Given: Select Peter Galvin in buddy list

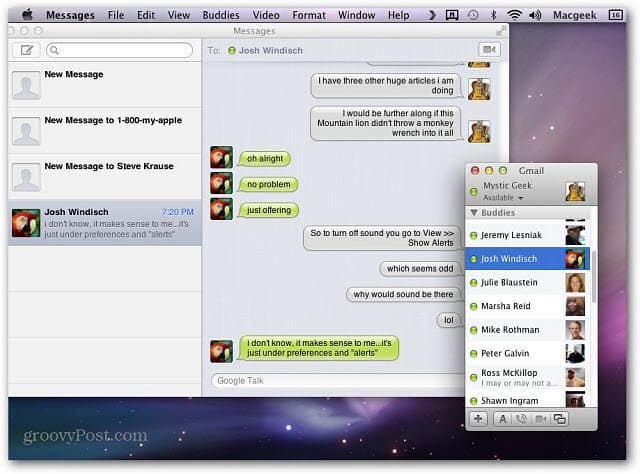Looking at the screenshot, I should pos(527,354).
